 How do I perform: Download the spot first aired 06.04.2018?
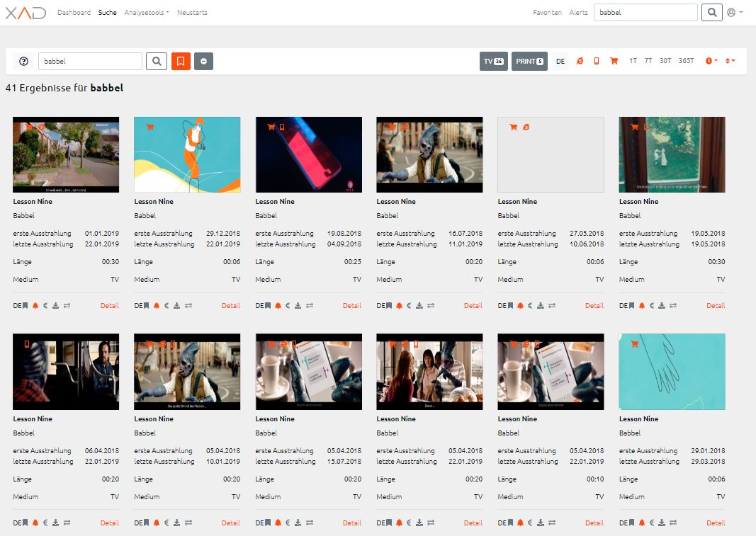coord(55,523)
